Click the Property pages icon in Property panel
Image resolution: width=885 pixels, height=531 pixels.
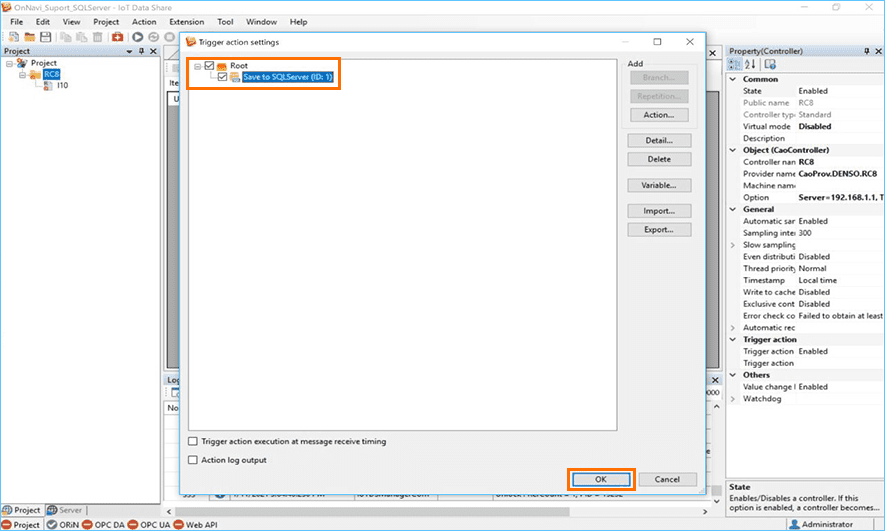[x=770, y=64]
